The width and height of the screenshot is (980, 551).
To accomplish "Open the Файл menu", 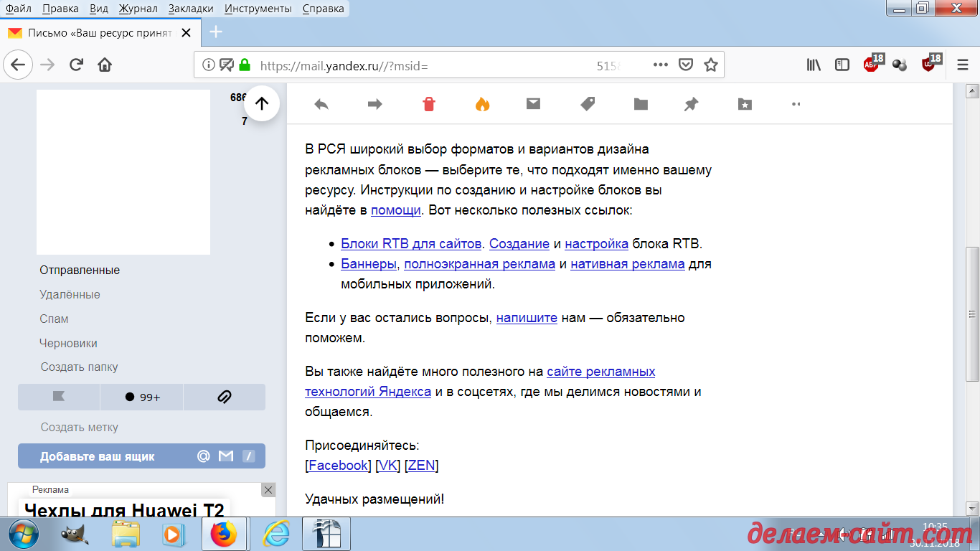I will [18, 9].
